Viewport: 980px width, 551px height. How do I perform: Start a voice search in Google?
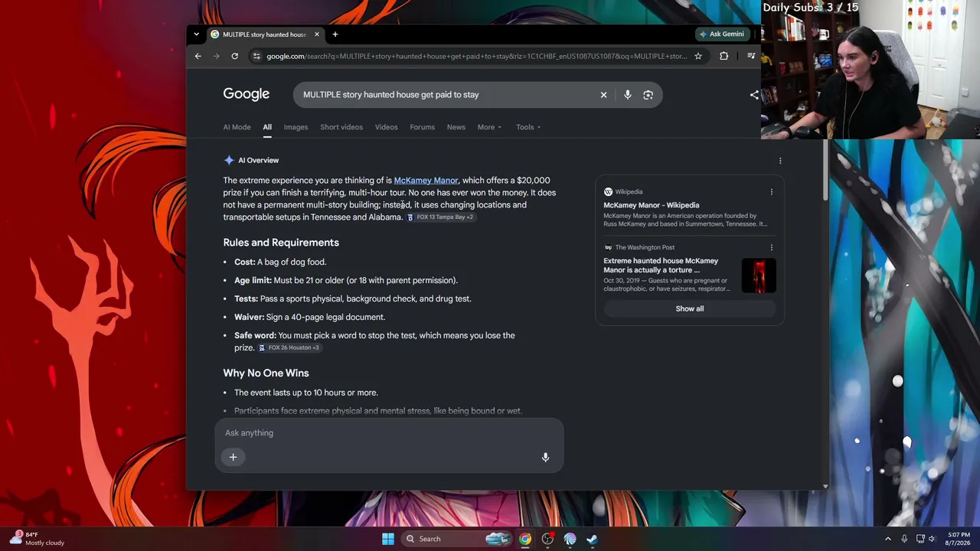(x=627, y=95)
